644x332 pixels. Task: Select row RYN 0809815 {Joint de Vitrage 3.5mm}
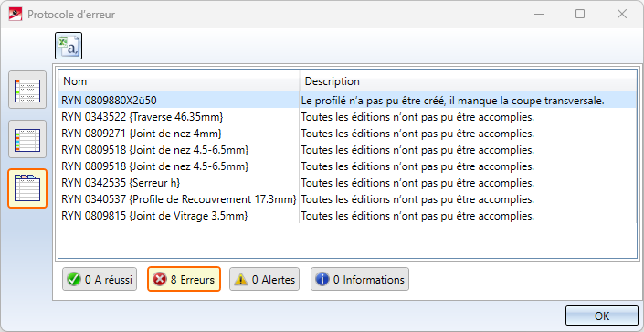347,216
